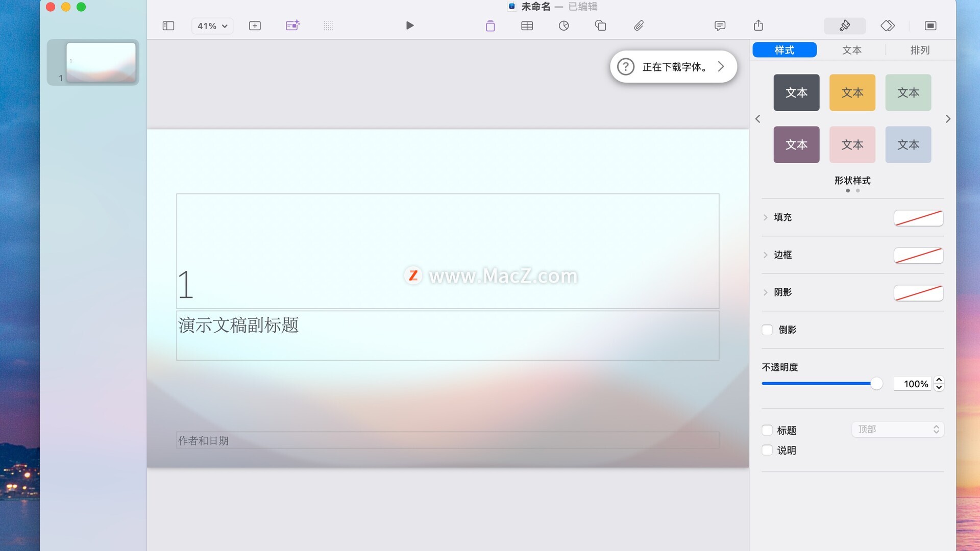Expand the 阴影 section
The height and width of the screenshot is (551, 980).
coord(765,292)
